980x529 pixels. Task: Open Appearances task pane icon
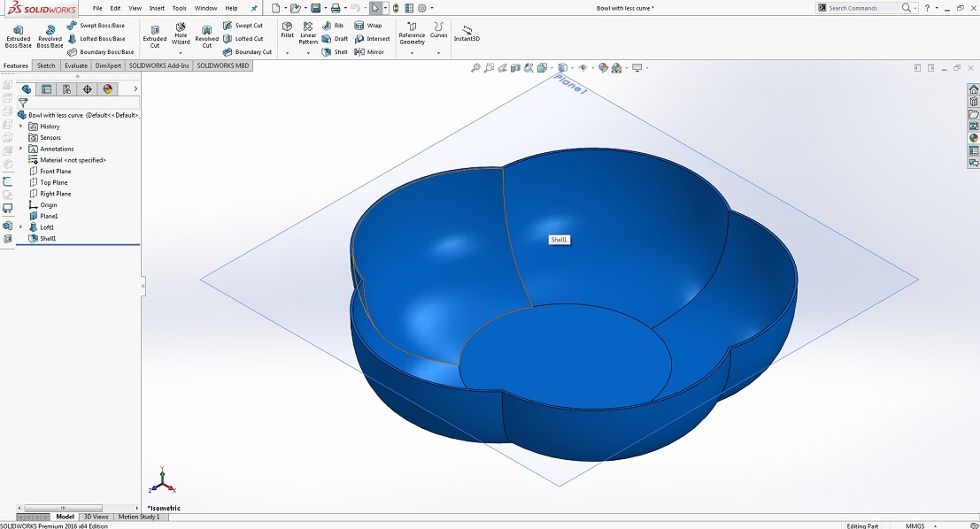pos(973,138)
